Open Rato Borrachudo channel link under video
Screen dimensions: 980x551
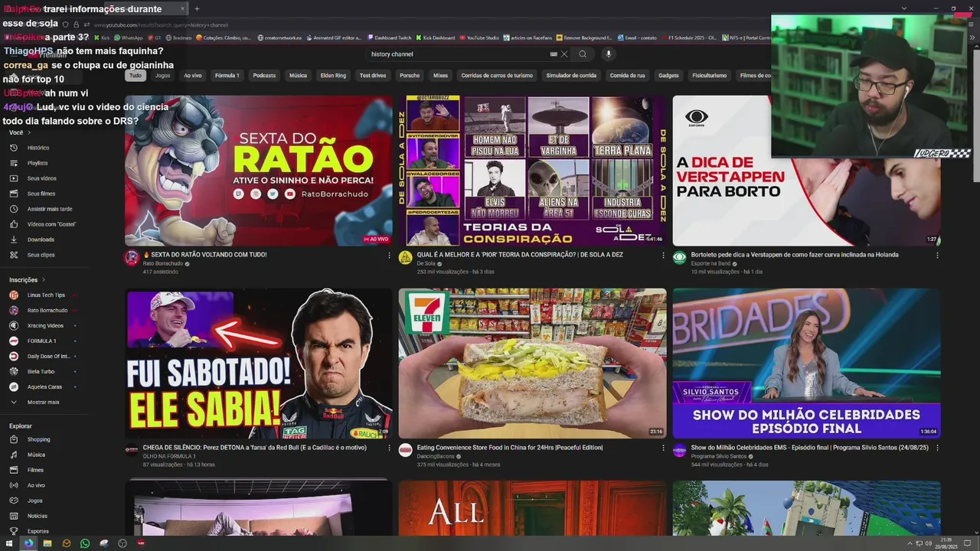click(x=163, y=263)
